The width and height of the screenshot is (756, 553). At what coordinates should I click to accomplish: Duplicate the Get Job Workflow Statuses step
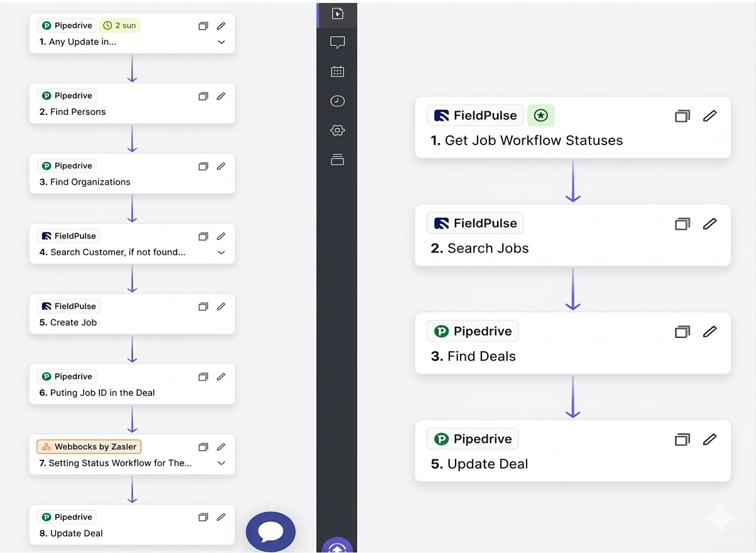point(682,116)
